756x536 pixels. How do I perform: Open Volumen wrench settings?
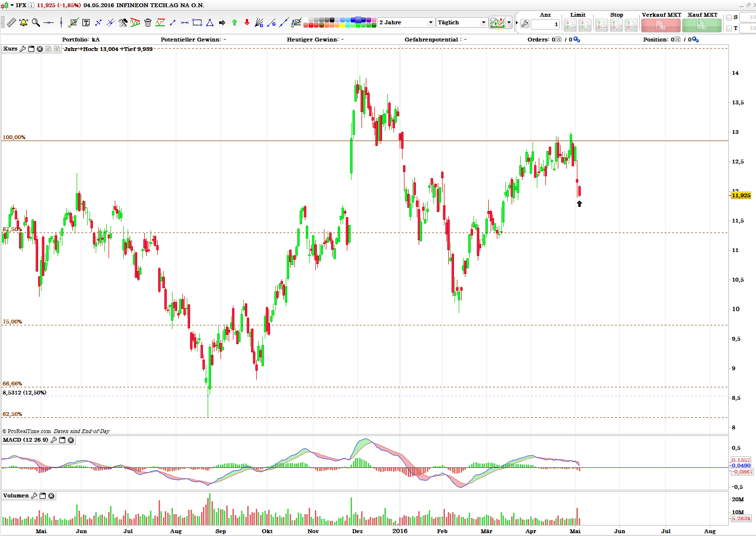click(x=34, y=496)
